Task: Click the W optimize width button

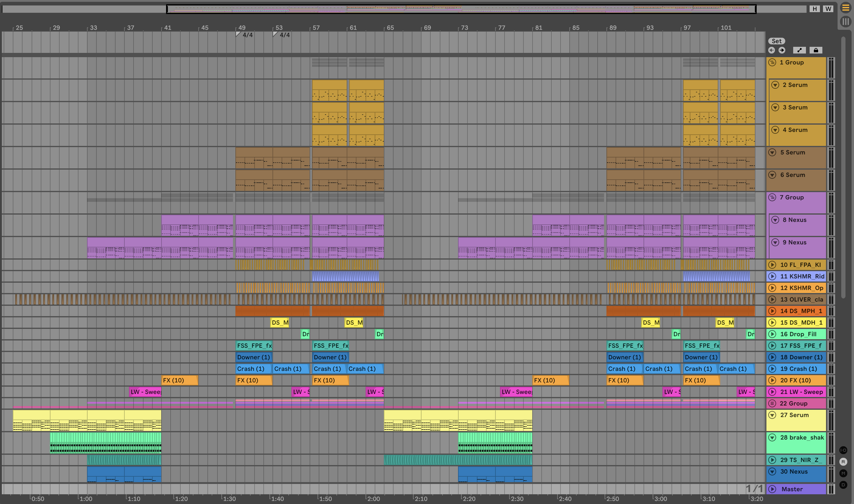Action: (828, 9)
